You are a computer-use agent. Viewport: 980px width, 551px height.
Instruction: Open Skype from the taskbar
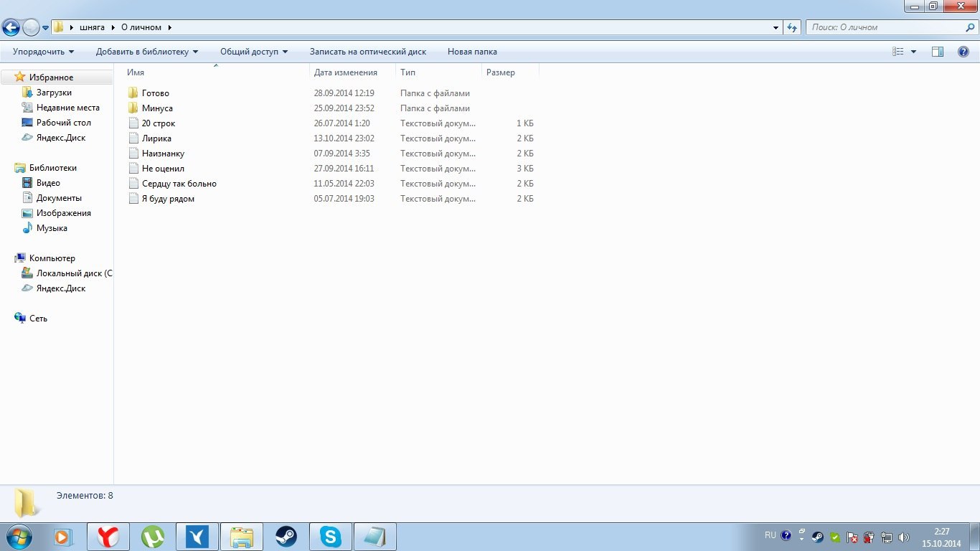(331, 537)
